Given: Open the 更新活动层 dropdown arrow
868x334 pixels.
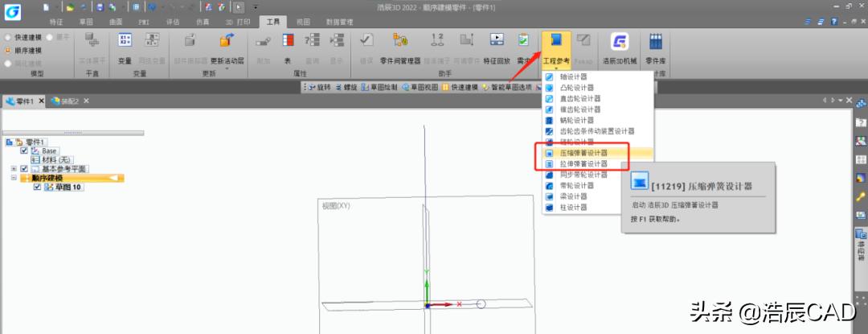Looking at the screenshot, I should (227, 68).
